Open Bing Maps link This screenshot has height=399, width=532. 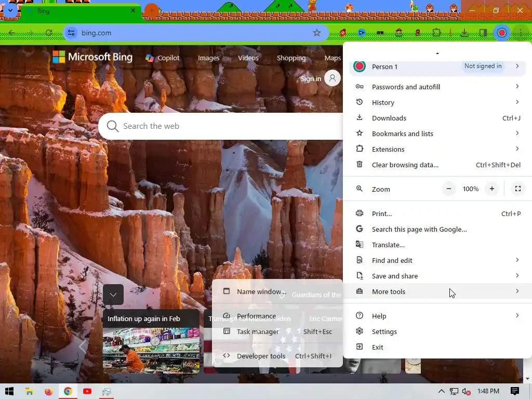point(332,58)
